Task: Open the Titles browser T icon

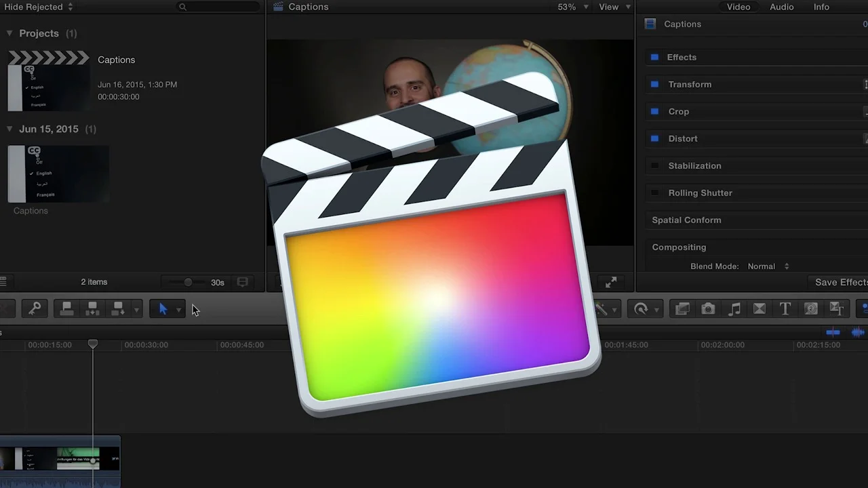Action: [785, 309]
